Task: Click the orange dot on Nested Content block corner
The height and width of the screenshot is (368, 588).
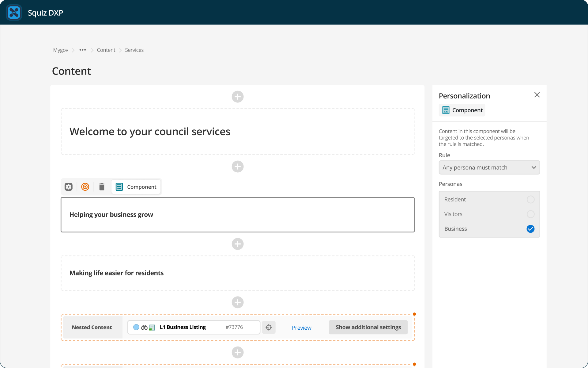Action: (414, 314)
